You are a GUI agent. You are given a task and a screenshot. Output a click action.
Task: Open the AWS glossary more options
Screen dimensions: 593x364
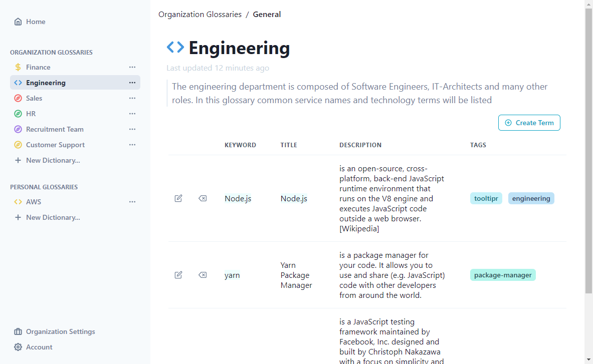(132, 202)
